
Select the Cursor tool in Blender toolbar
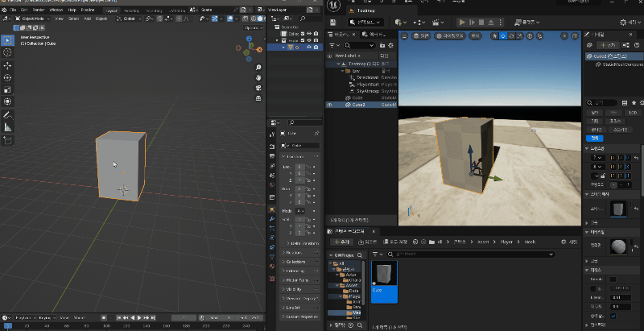pos(8,52)
